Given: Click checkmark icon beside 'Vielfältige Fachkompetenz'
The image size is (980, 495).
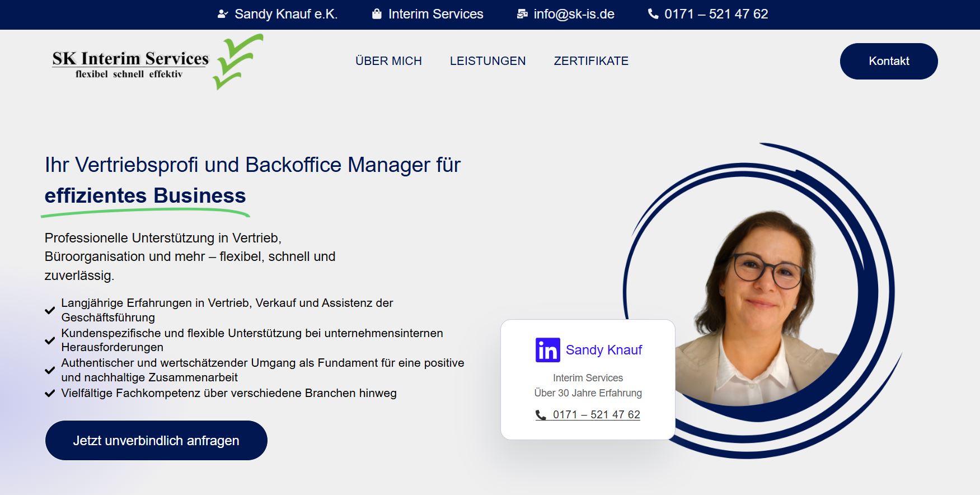Looking at the screenshot, I should 50,393.
